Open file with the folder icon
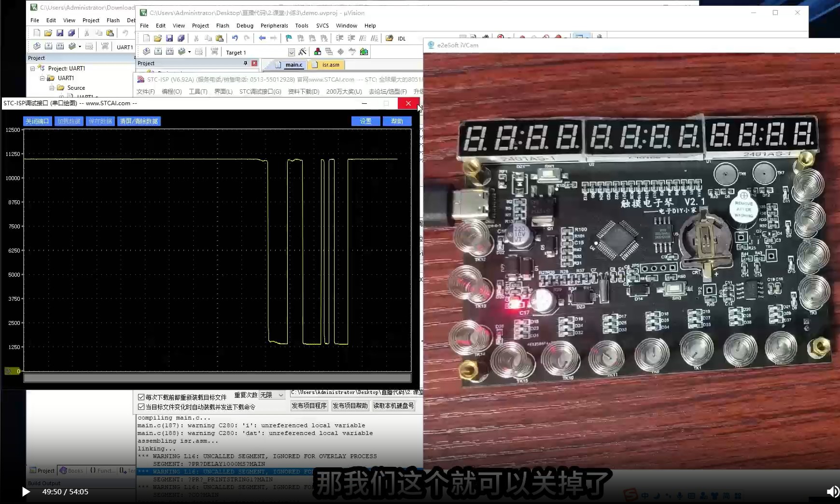 tap(158, 38)
